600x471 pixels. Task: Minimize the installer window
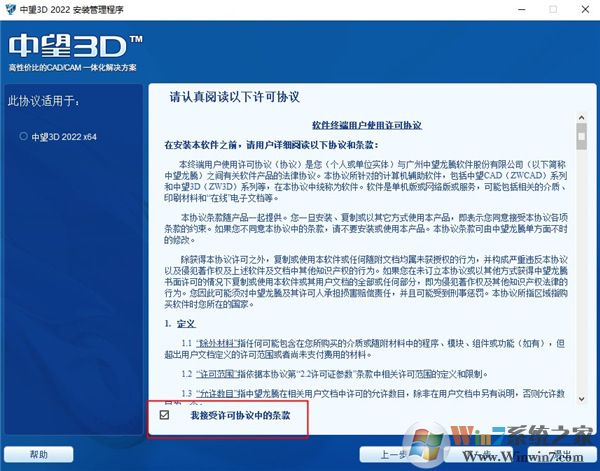click(522, 10)
